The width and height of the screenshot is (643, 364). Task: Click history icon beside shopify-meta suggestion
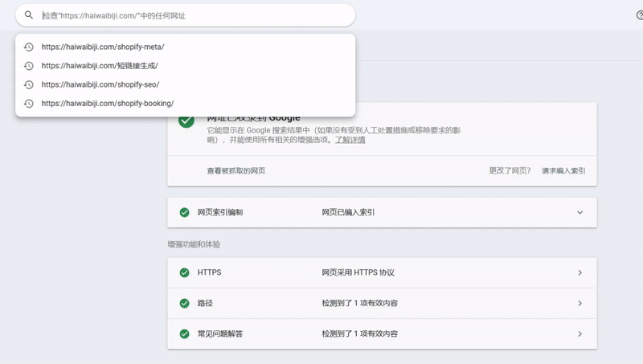[28, 47]
